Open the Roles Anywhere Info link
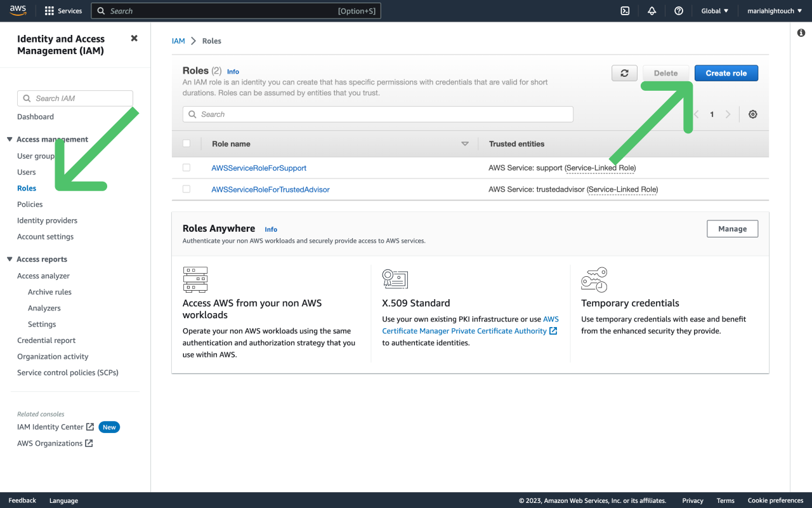The width and height of the screenshot is (812, 508). 271,229
